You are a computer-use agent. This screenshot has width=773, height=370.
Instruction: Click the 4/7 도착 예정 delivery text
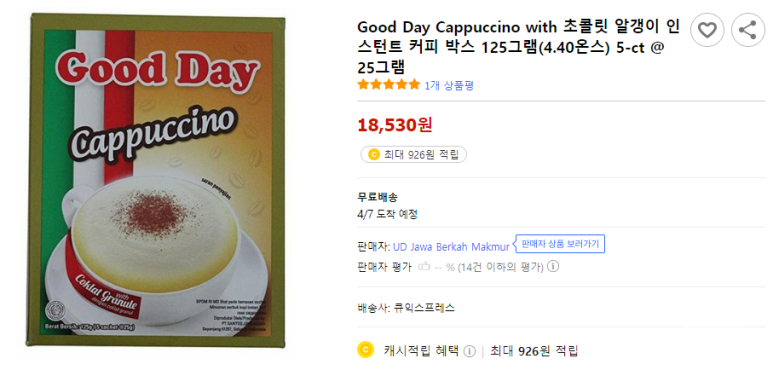[387, 214]
